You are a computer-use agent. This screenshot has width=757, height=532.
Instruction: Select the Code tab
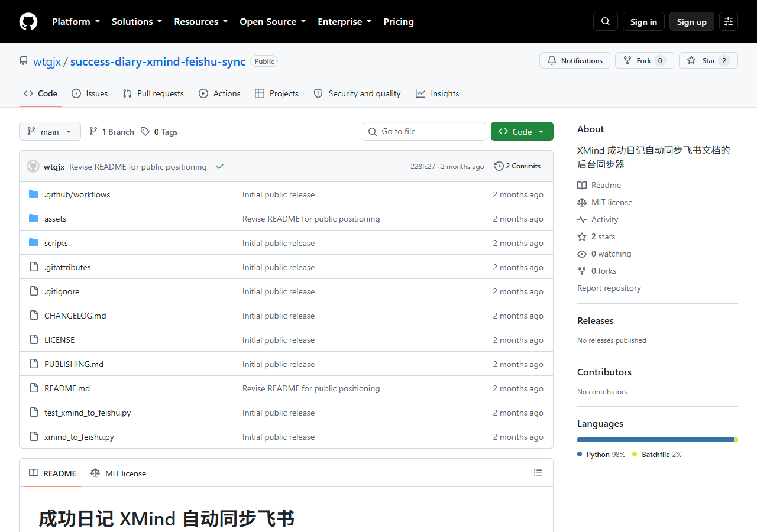[40, 93]
